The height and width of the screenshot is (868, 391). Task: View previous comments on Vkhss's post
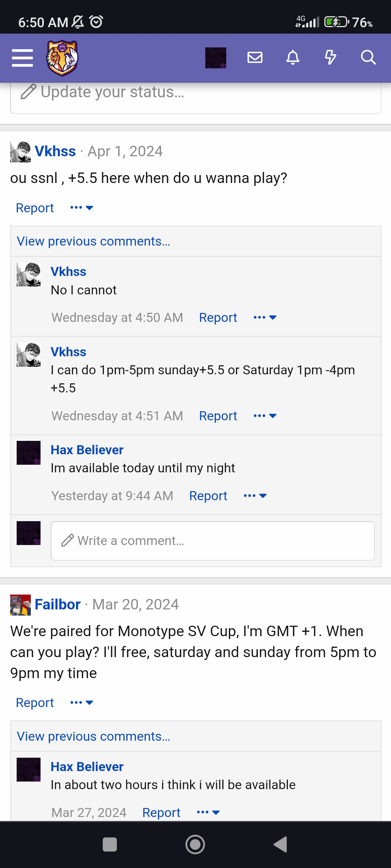pos(93,241)
